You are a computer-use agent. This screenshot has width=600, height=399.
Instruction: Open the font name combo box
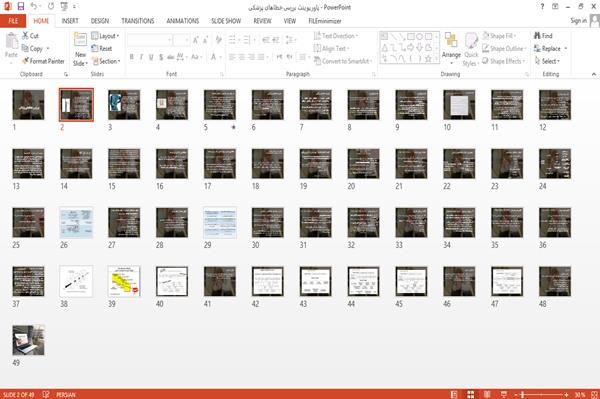[149, 40]
